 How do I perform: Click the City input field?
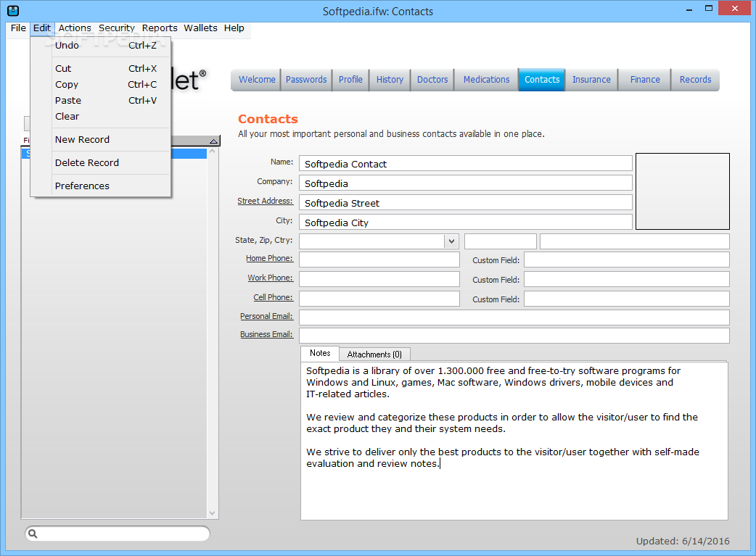(466, 222)
